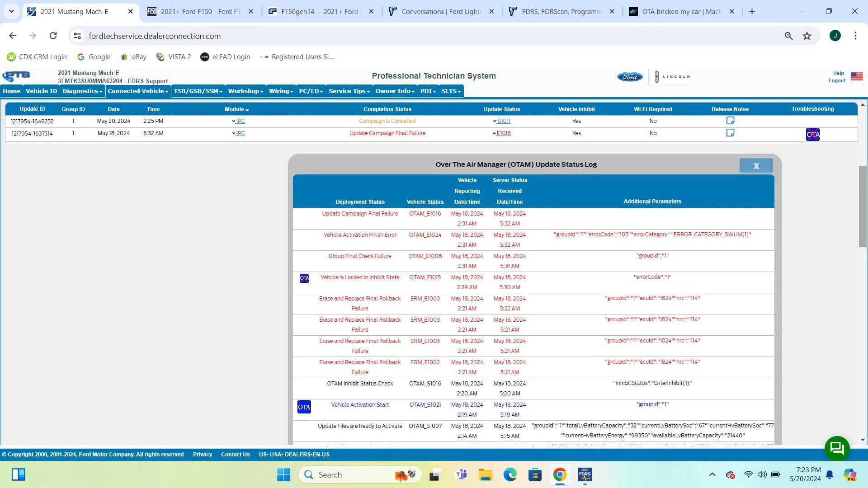Expand the Owner Info menu
Image resolution: width=868 pixels, height=488 pixels.
(395, 91)
